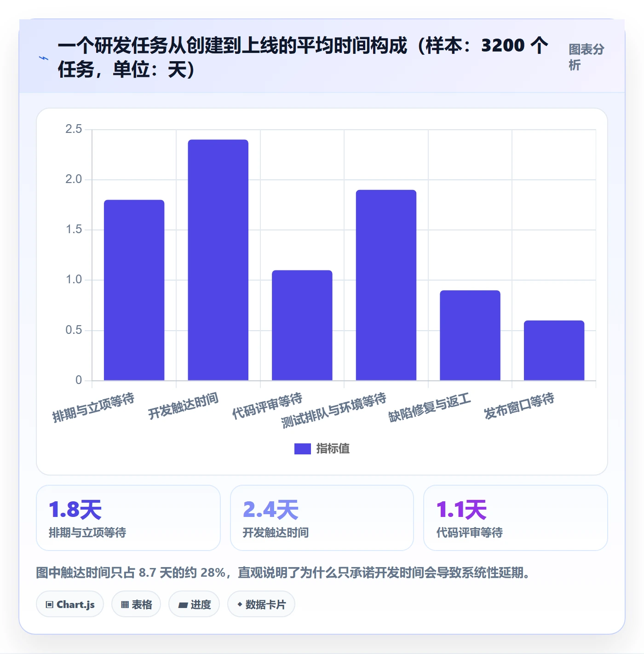
Task: Select the 发布窗口等待 bar
Action: pyautogui.click(x=554, y=350)
